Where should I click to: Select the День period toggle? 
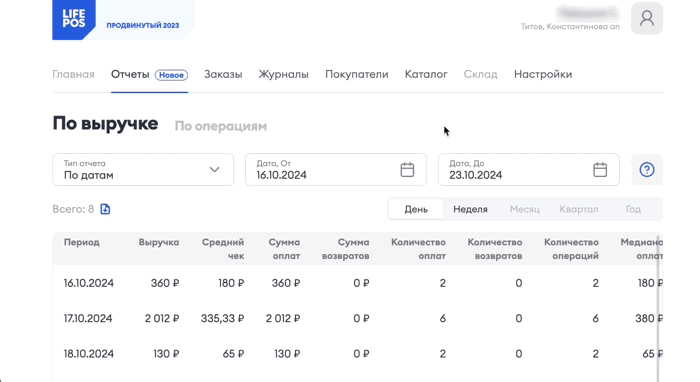pos(416,209)
